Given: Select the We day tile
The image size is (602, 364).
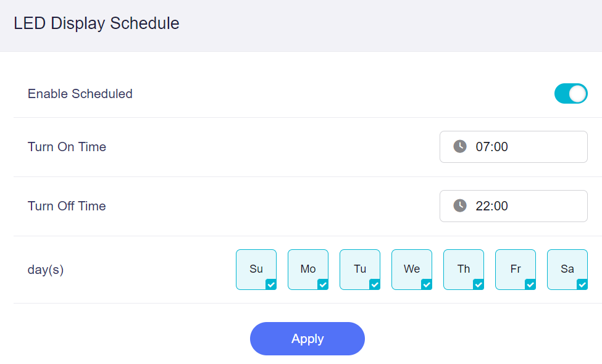Looking at the screenshot, I should coord(411,265).
